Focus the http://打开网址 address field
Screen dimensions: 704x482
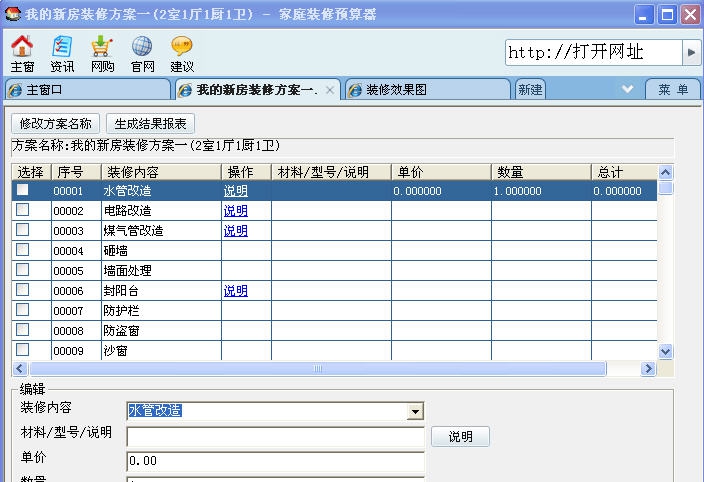[594, 53]
